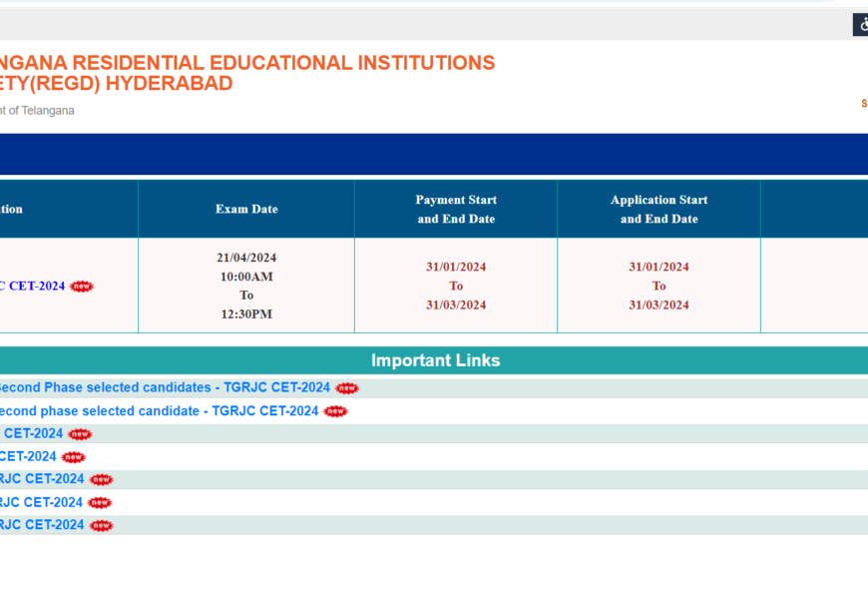Image resolution: width=868 pixels, height=599 pixels.
Task: Click the Application Start and End Date header
Action: (x=658, y=209)
